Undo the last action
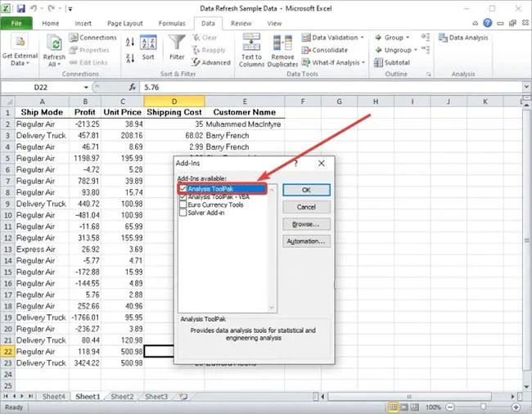Image resolution: width=532 pixels, height=414 pixels. click(x=34, y=8)
